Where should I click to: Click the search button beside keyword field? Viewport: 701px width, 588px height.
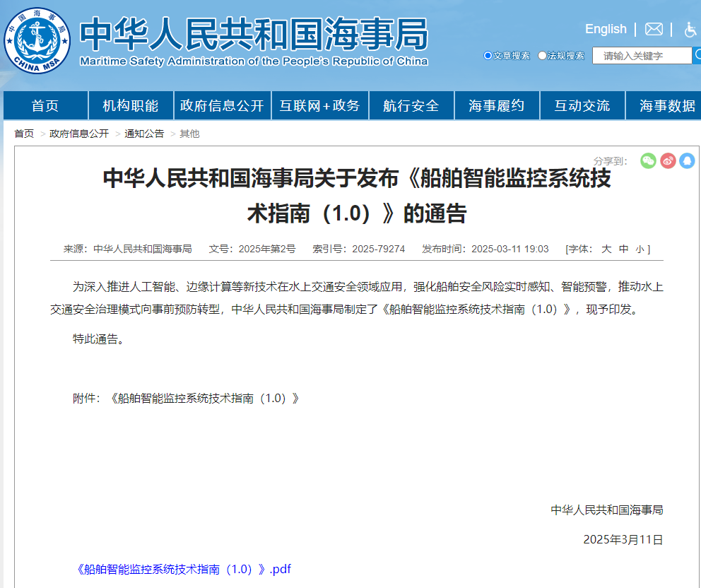coord(697,55)
